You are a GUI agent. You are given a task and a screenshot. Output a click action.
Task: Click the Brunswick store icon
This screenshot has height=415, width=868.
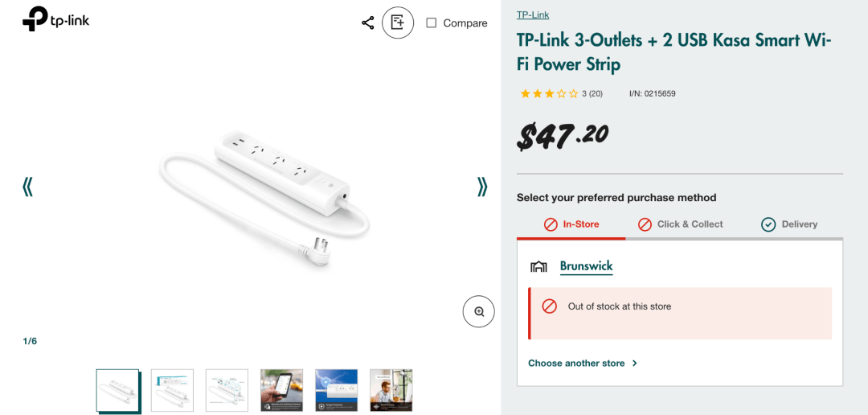pyautogui.click(x=538, y=266)
